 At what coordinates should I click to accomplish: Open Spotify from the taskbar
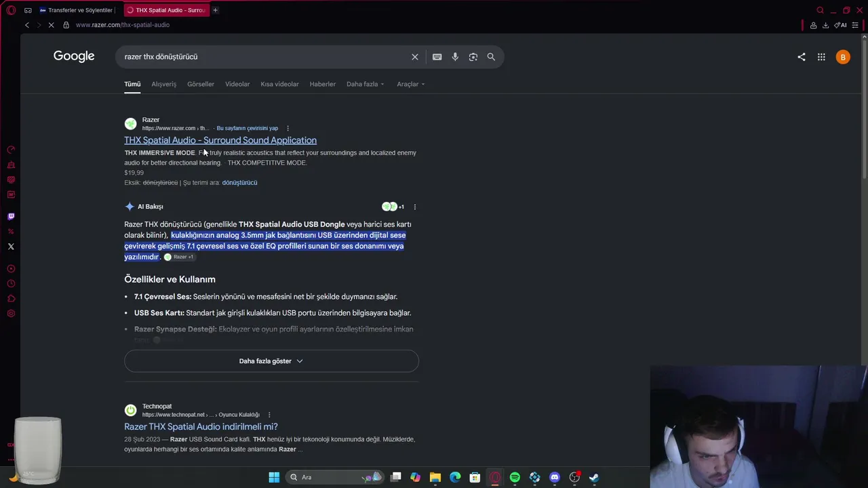point(515,477)
